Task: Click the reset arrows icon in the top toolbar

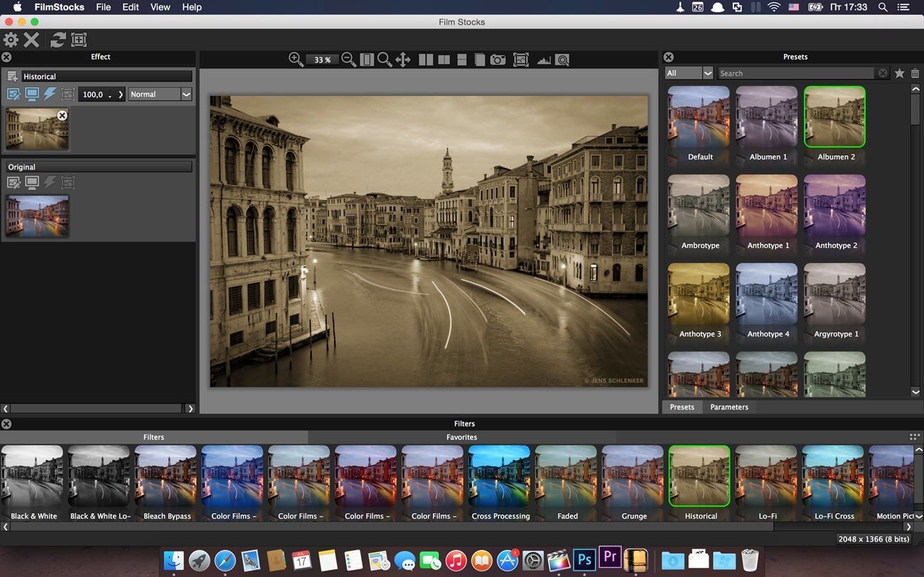Action: 58,40
